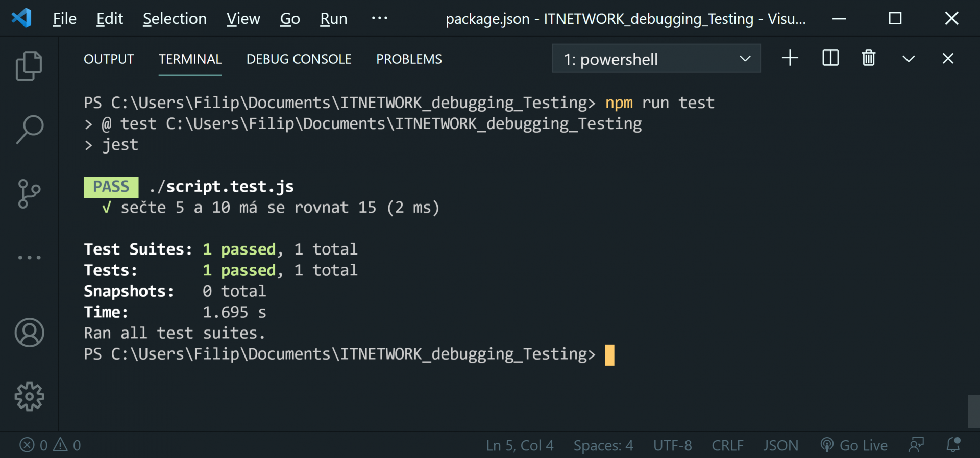Click the 'npm run test' command text

pos(659,104)
